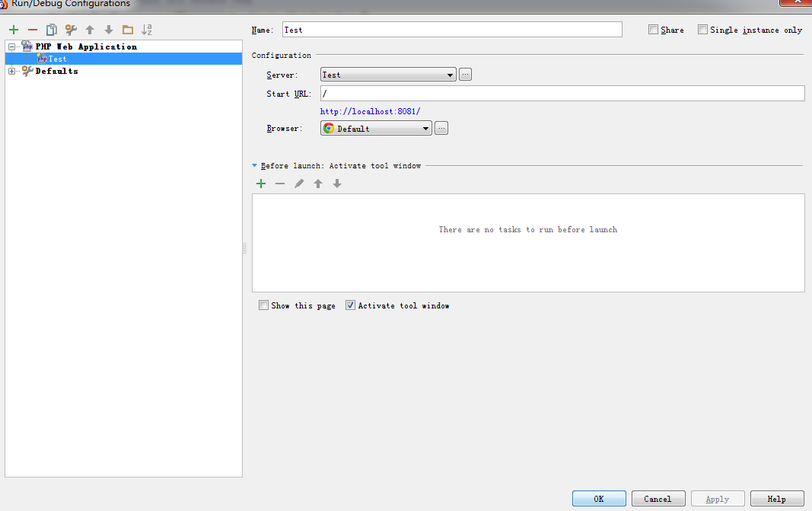Image resolution: width=812 pixels, height=511 pixels.
Task: Click the panel splitter handle
Action: pos(244,249)
